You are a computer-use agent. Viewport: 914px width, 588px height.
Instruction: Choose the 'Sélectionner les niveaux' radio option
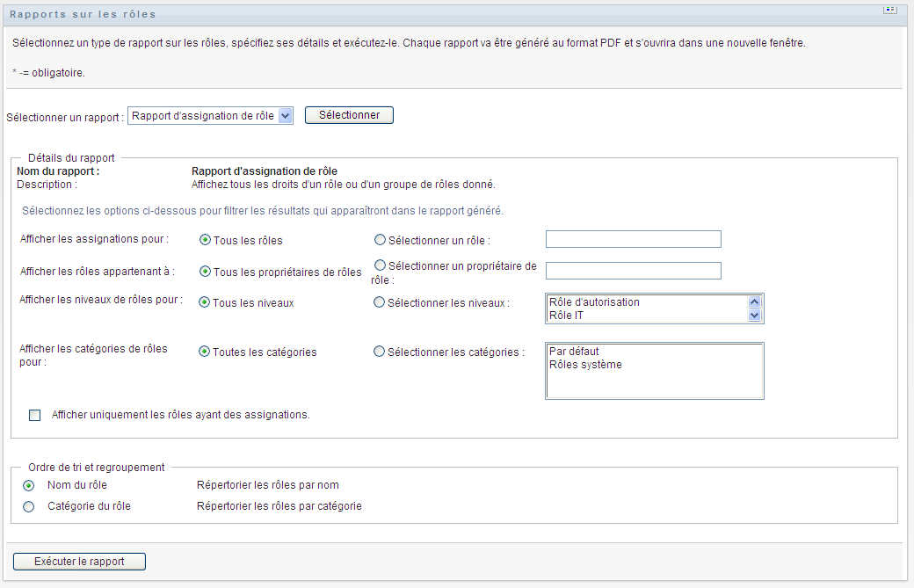point(380,302)
